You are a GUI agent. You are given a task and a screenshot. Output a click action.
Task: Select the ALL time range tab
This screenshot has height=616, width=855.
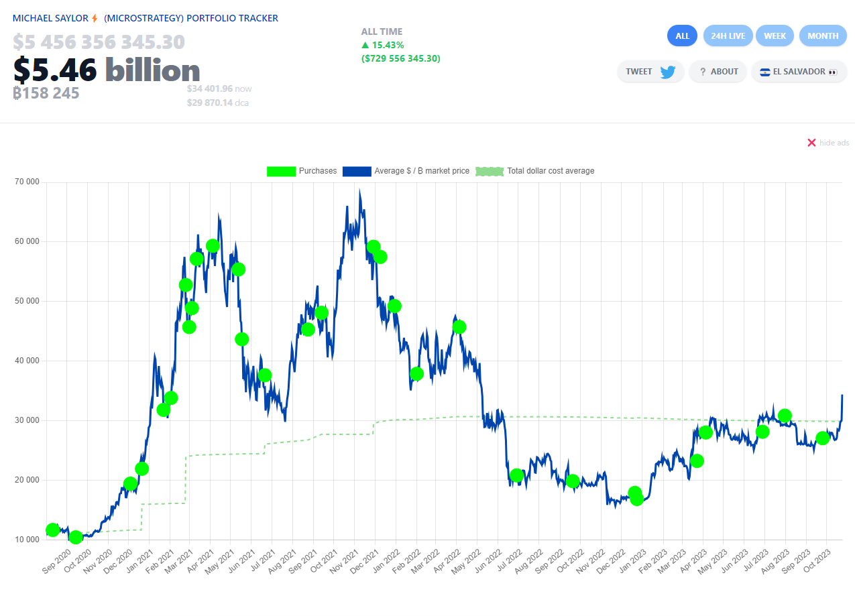coord(682,36)
